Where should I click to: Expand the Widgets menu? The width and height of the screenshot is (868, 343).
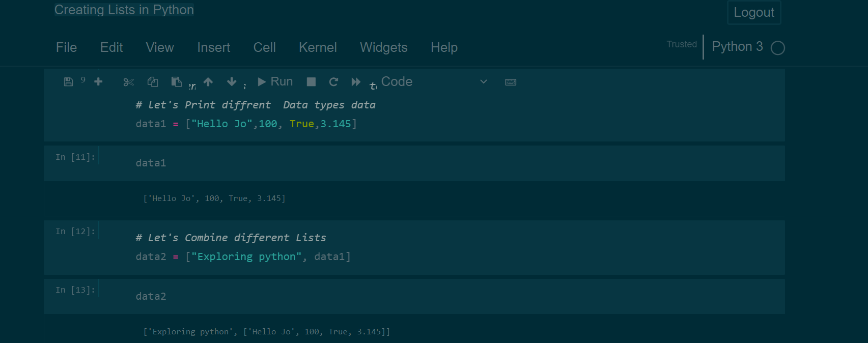coord(383,47)
